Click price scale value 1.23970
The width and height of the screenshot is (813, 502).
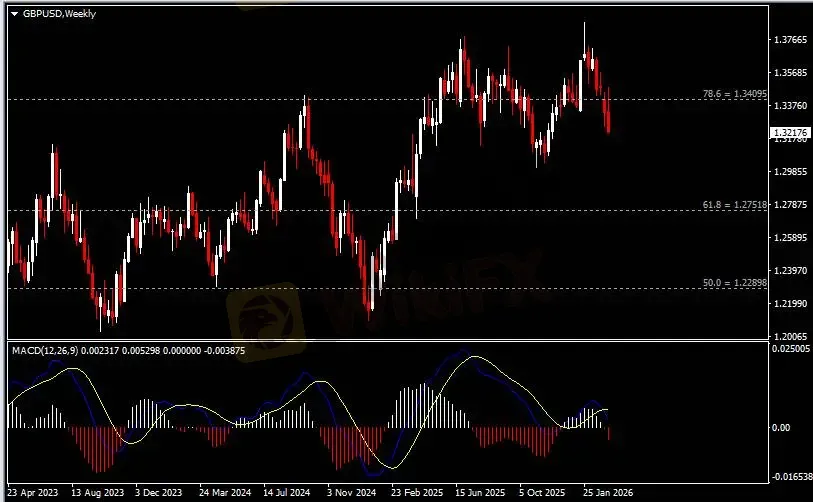790,271
